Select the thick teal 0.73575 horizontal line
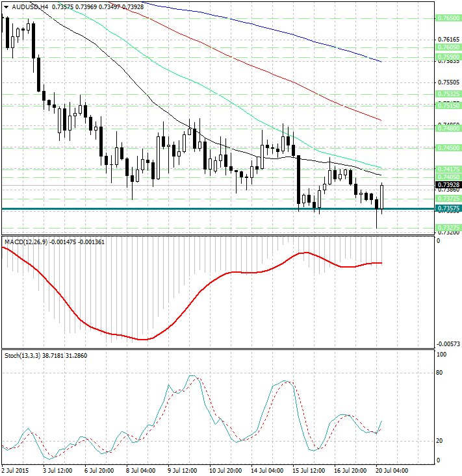 [x=218, y=209]
